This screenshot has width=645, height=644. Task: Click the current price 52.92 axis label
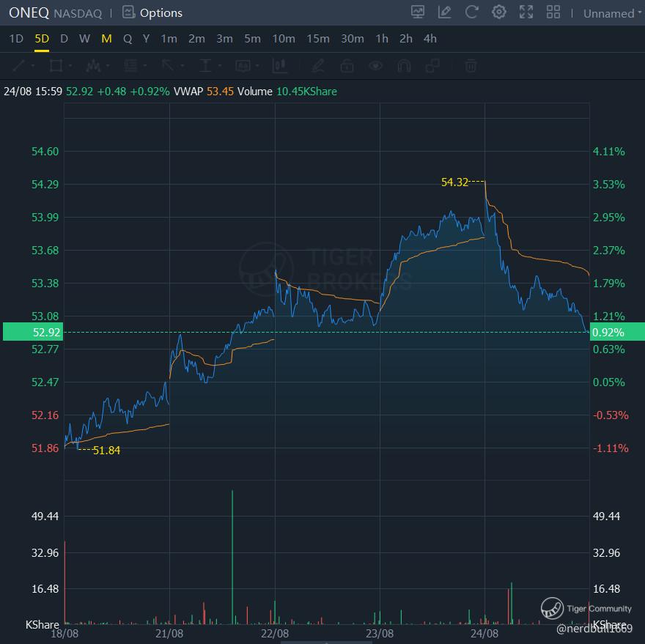[x=32, y=332]
